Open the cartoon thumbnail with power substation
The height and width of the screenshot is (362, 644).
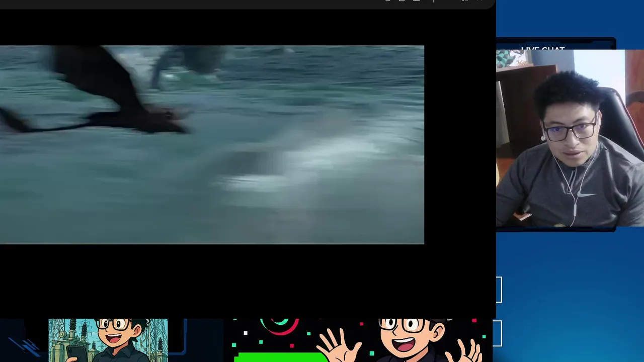pos(108,340)
